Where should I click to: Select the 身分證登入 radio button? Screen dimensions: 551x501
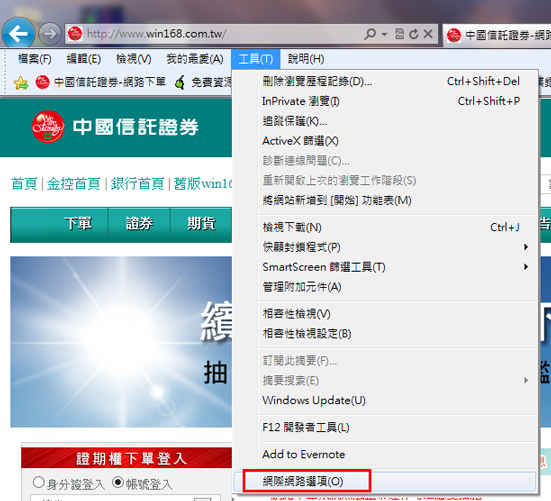coord(38,482)
